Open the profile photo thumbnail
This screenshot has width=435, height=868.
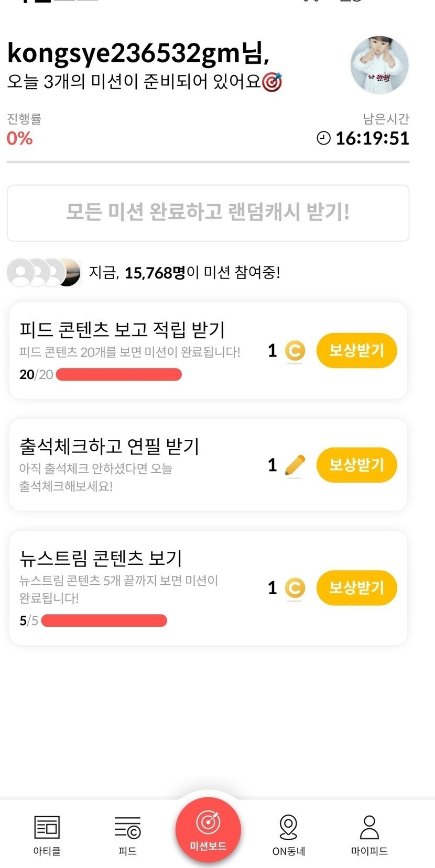[379, 65]
